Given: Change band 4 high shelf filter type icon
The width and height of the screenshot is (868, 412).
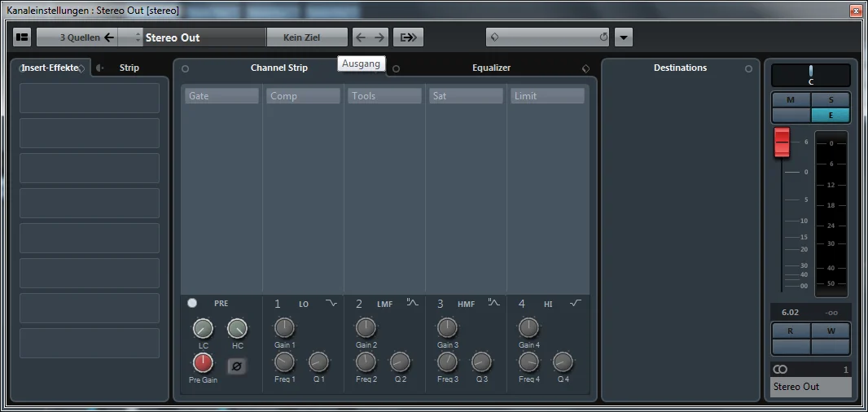Looking at the screenshot, I should (576, 303).
